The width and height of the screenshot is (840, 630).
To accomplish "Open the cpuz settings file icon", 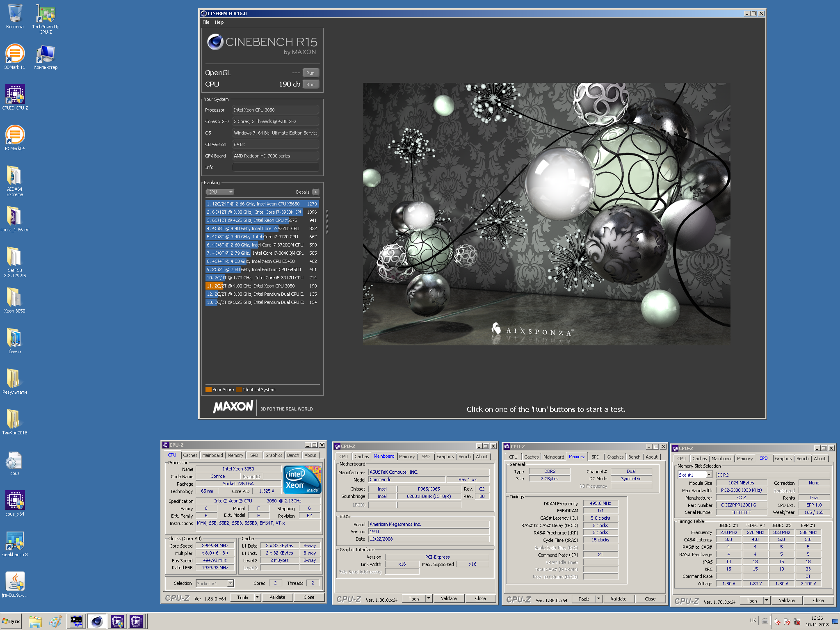I will [x=15, y=463].
